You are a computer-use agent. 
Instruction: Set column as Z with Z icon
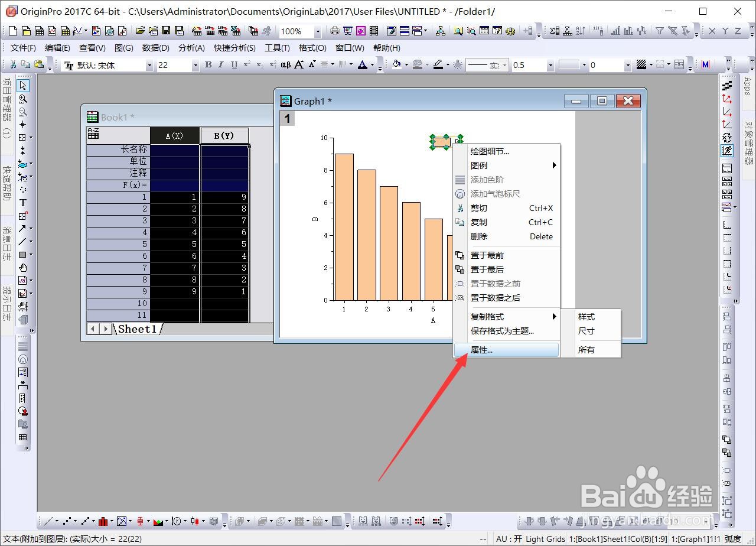(x=738, y=31)
